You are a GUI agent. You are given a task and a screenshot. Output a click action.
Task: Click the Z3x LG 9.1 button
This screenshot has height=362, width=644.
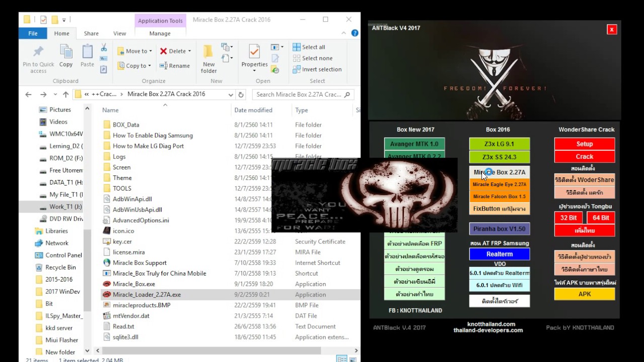tap(499, 144)
